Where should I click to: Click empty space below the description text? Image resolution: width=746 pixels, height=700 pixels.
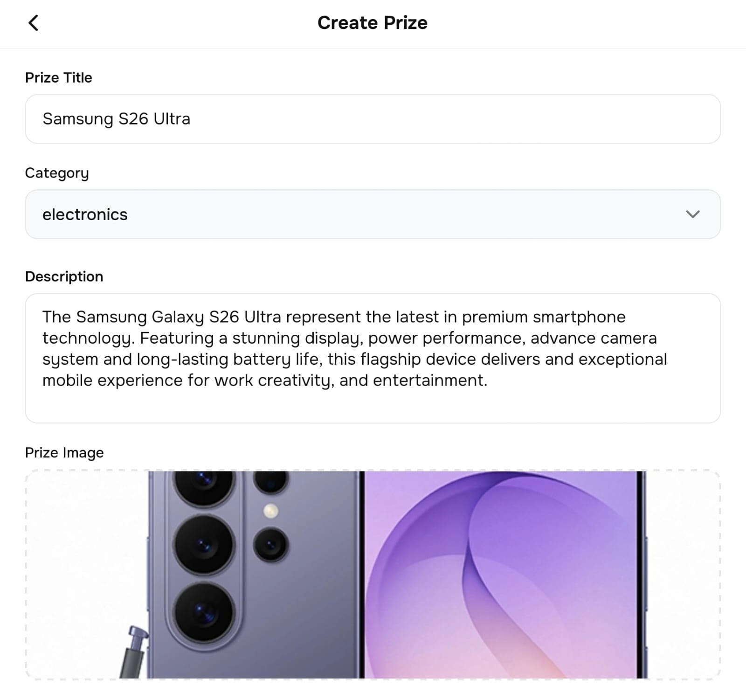click(x=372, y=406)
